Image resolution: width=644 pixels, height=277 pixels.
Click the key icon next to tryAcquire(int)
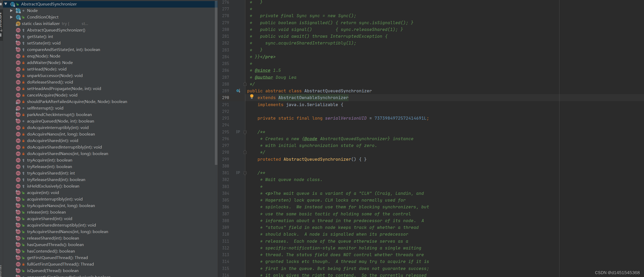pos(23,160)
